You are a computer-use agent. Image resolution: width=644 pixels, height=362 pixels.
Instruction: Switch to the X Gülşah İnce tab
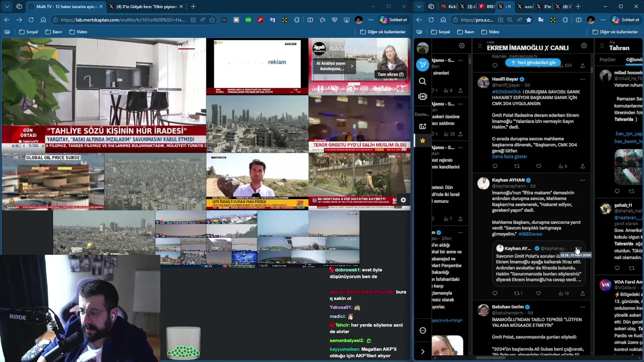[147, 7]
